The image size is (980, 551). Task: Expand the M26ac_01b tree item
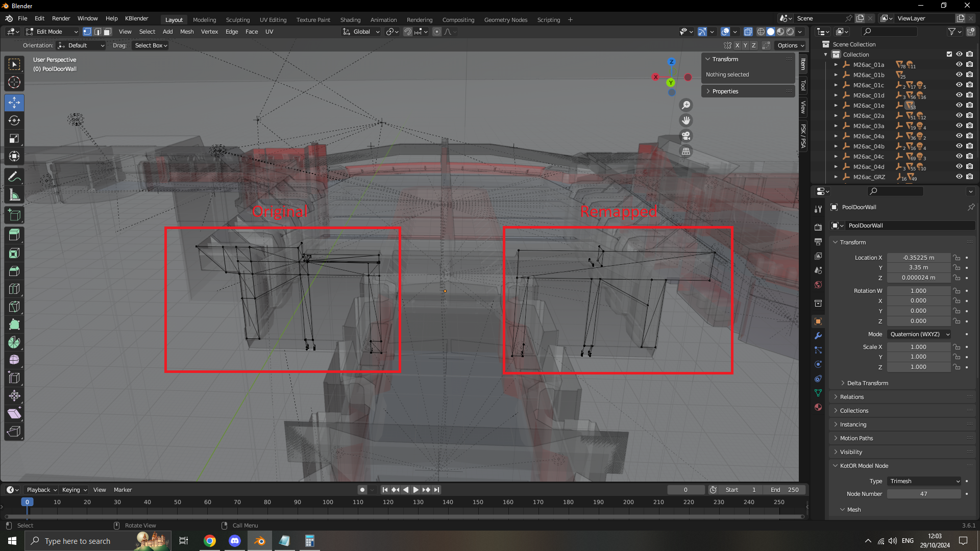(836, 75)
